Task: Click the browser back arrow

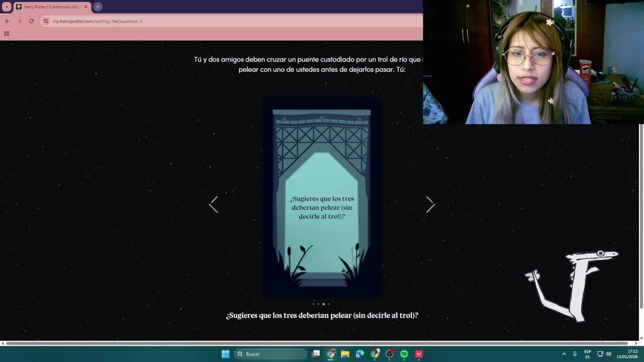Action: tap(7, 21)
